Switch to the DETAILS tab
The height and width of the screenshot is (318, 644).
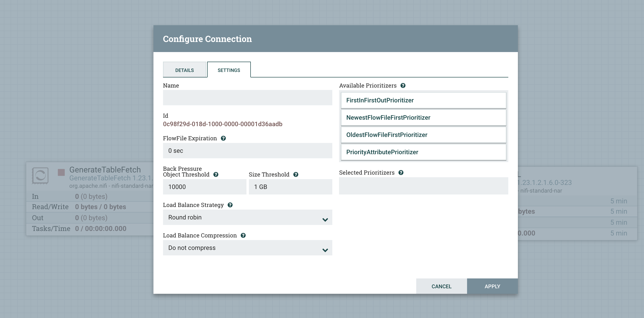(185, 70)
